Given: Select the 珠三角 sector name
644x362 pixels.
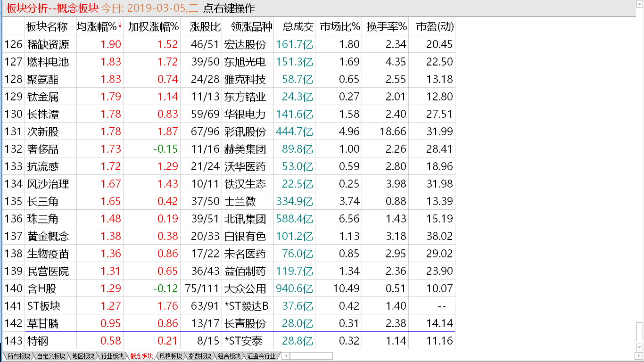Looking at the screenshot, I should (x=43, y=219).
